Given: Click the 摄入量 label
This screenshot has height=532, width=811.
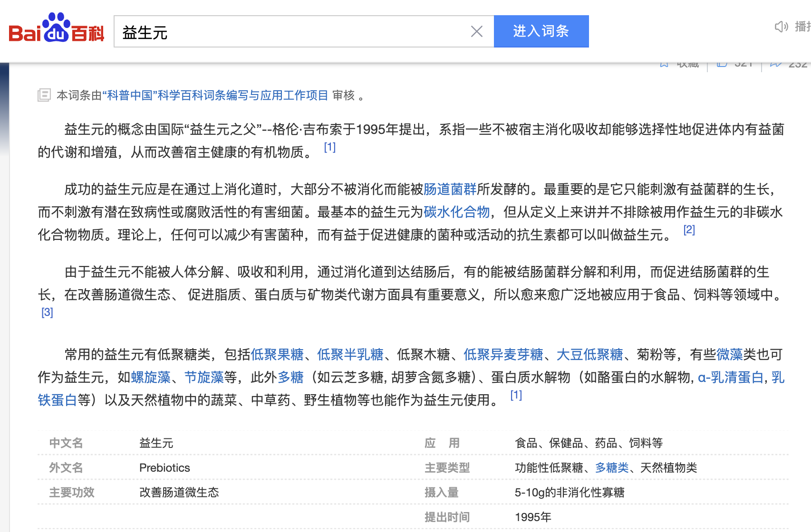Looking at the screenshot, I should coord(442,493).
